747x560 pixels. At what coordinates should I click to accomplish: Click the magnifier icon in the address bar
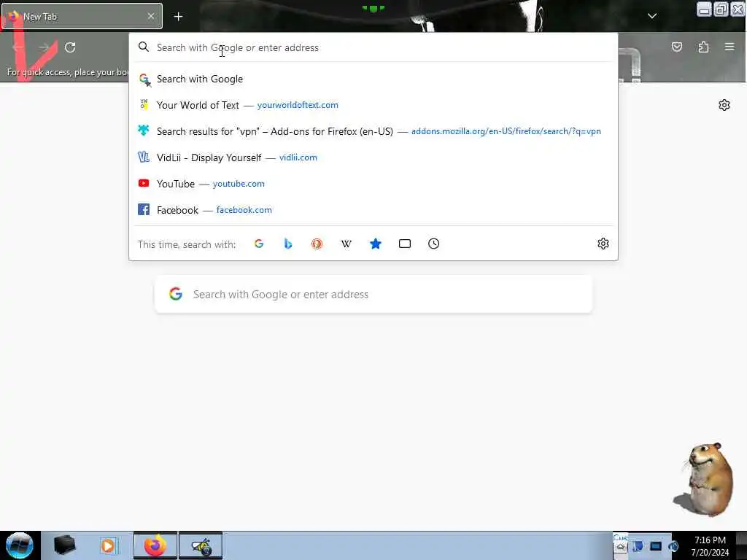pyautogui.click(x=144, y=47)
